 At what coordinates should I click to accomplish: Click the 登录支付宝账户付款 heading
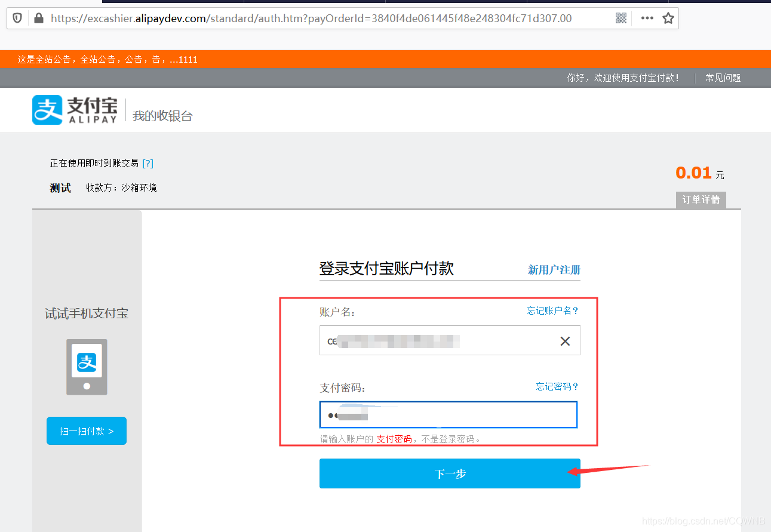point(386,269)
